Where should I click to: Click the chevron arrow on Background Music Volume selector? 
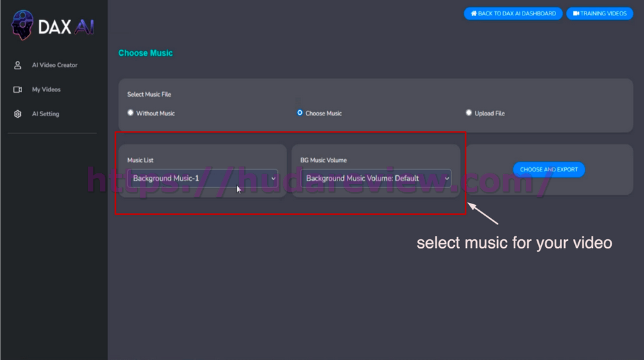pyautogui.click(x=446, y=179)
